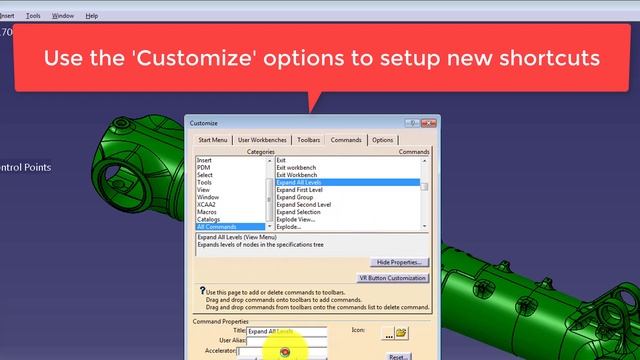Image resolution: width=640 pixels, height=360 pixels.
Task: Open VR Button Customization
Action: click(x=392, y=278)
